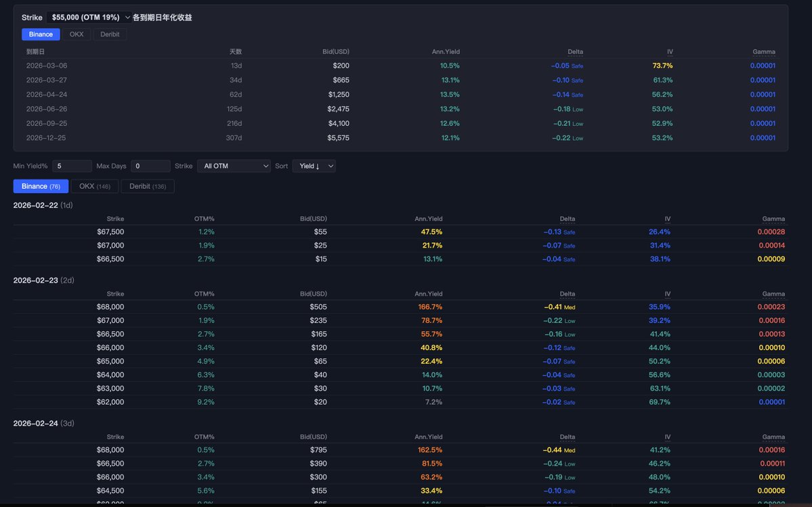Select the $68,000 strike row under 2026-02-23
Image resolution: width=812 pixels, height=507 pixels.
pyautogui.click(x=400, y=307)
